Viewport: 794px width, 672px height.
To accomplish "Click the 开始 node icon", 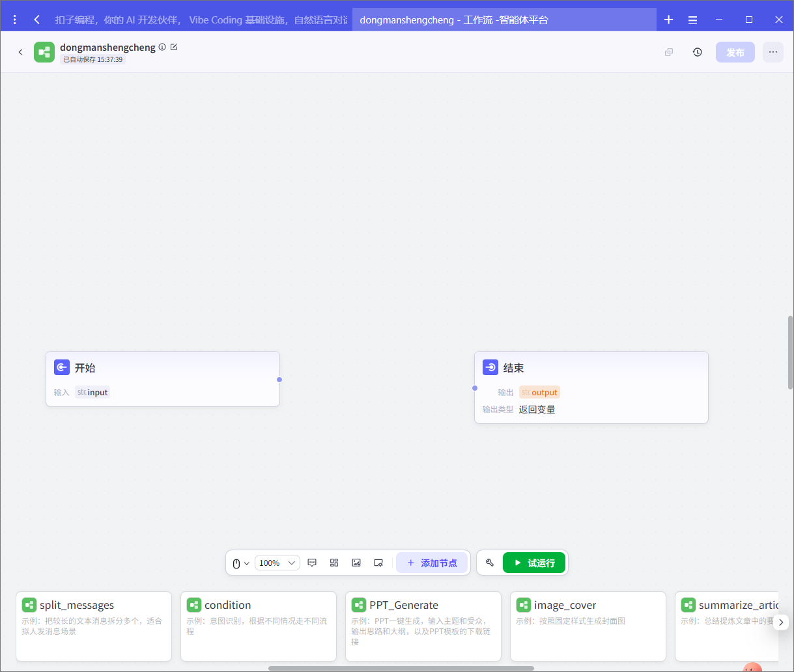I will pos(62,368).
